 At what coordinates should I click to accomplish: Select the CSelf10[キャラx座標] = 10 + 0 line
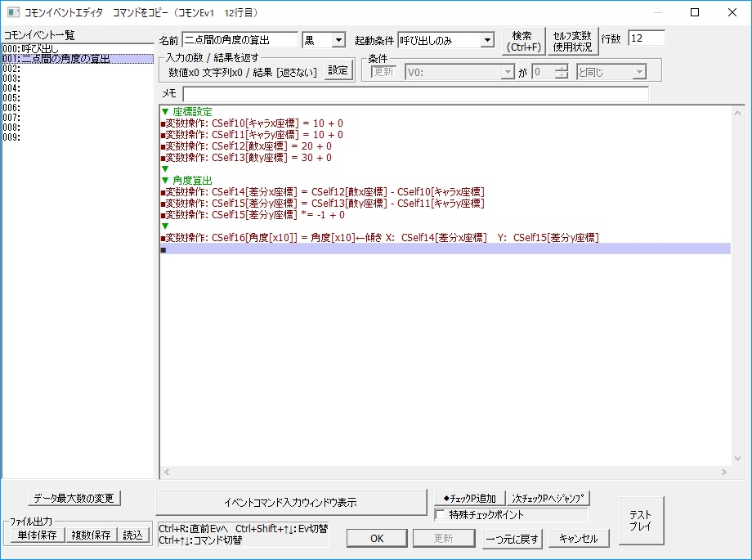(x=445, y=123)
